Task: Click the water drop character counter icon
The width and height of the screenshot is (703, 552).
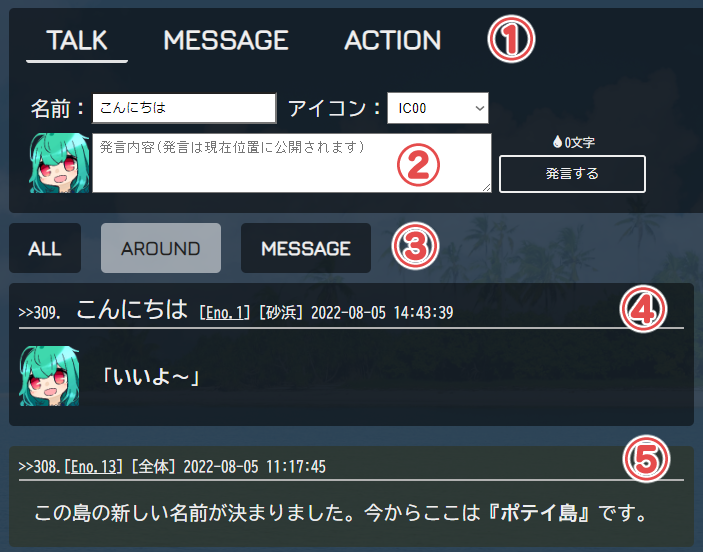Action: pos(557,142)
